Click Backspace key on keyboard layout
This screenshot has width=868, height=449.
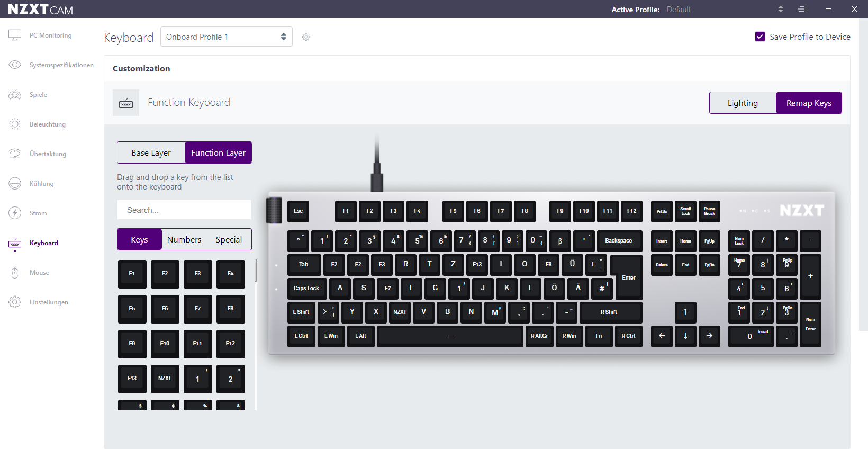pos(618,241)
